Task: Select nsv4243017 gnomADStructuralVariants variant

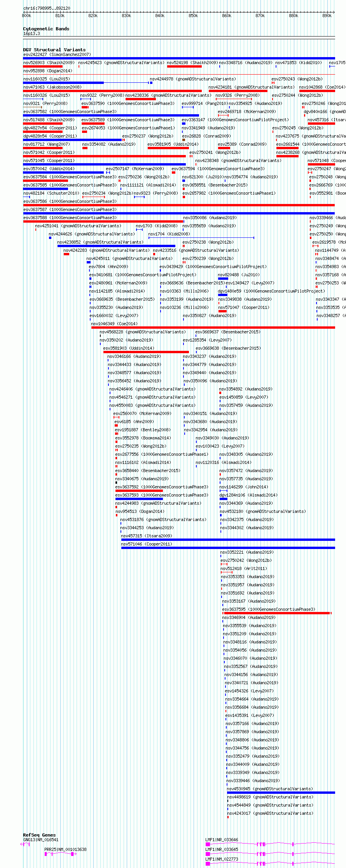Action: tap(270, 813)
